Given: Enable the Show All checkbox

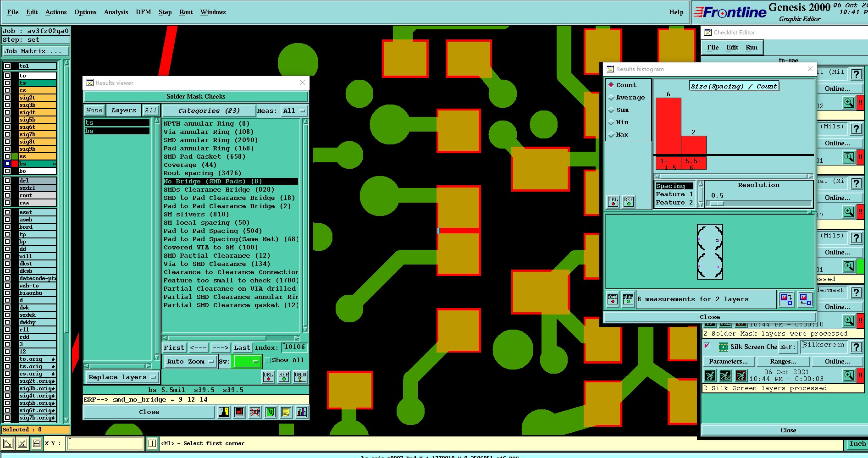Looking at the screenshot, I should (268, 360).
